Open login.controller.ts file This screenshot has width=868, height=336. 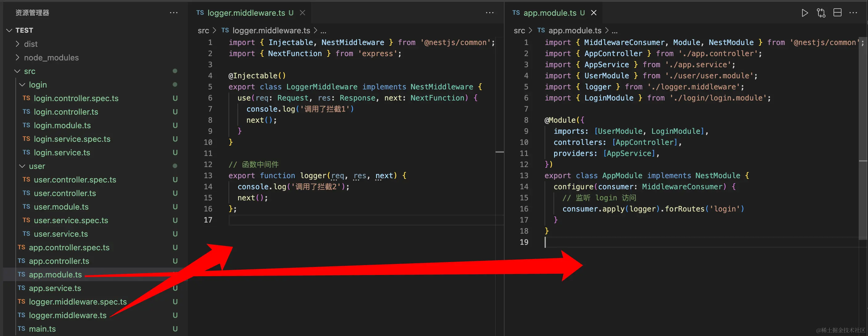tap(66, 112)
